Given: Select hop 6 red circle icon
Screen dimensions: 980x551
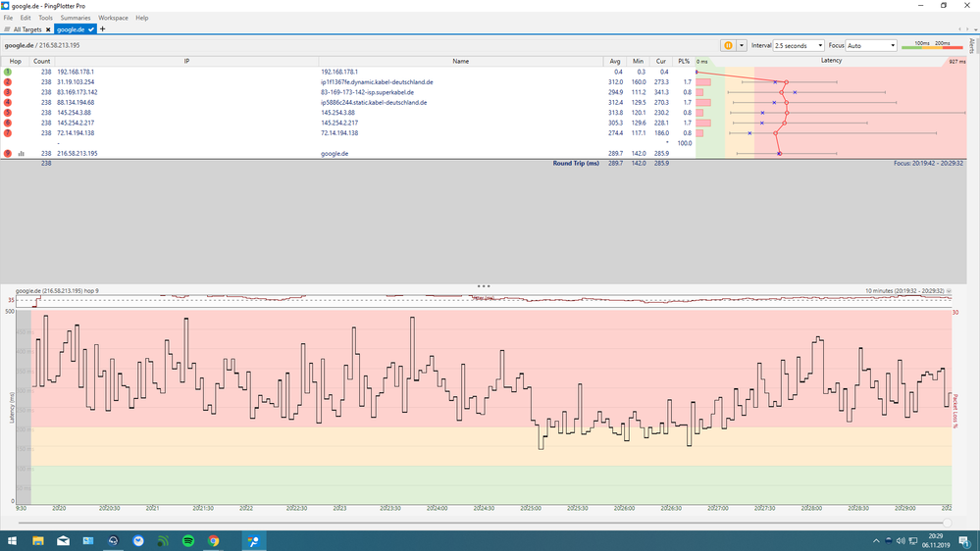Looking at the screenshot, I should 8,123.
